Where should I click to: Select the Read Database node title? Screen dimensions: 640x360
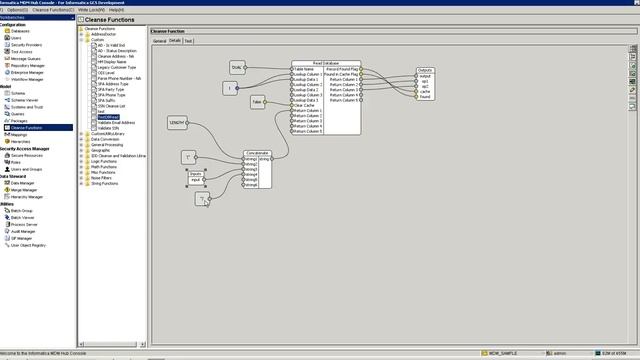(326, 63)
